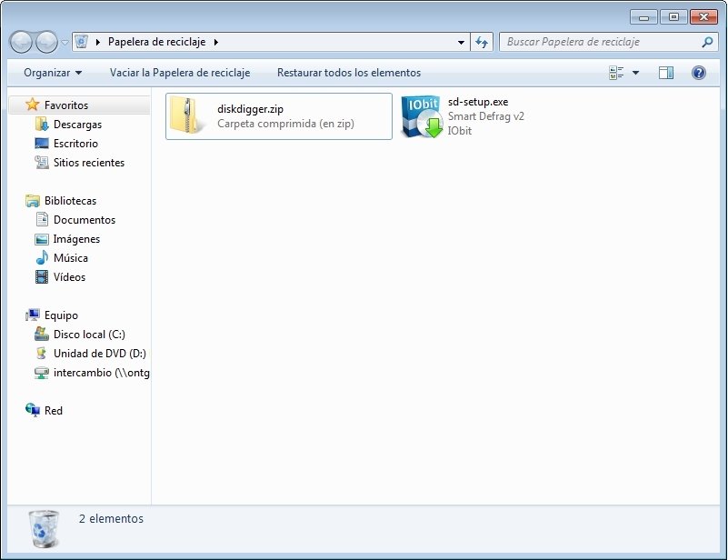The height and width of the screenshot is (560, 728).
Task: Click the Favoritos star icon
Action: [33, 105]
